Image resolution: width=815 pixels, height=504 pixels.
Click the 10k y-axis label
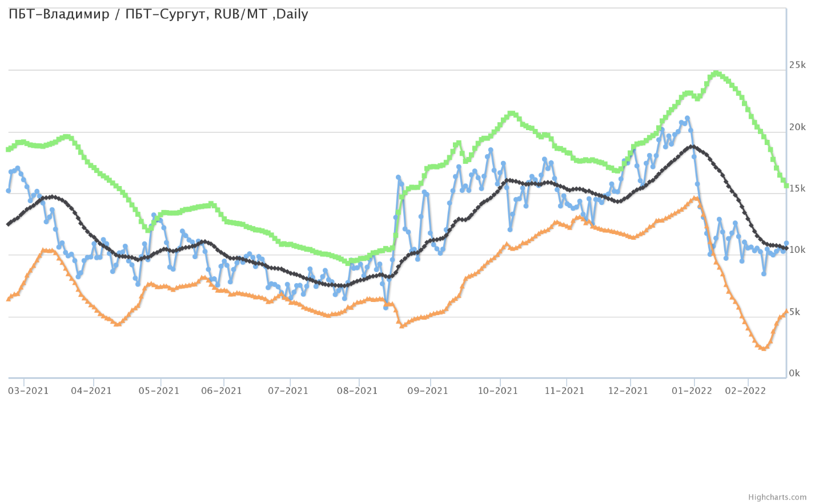coord(797,250)
